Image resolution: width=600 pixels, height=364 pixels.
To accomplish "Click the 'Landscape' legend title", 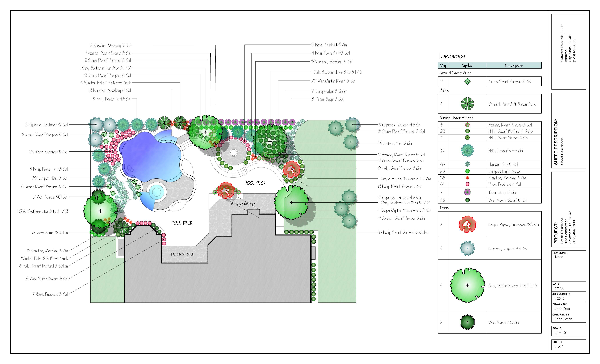I will pyautogui.click(x=452, y=56).
